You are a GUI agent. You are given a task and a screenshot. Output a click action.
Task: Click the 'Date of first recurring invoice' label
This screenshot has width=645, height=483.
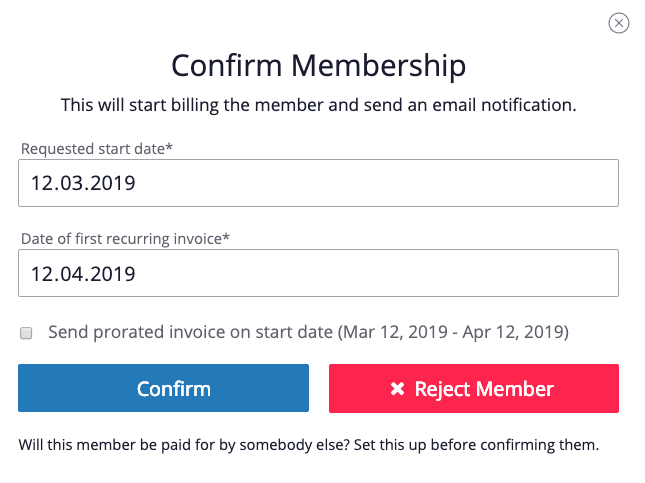[x=122, y=239]
